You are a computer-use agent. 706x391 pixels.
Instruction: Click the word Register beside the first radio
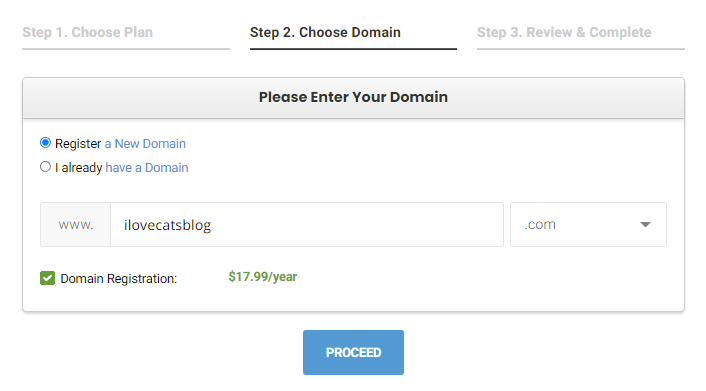point(78,144)
